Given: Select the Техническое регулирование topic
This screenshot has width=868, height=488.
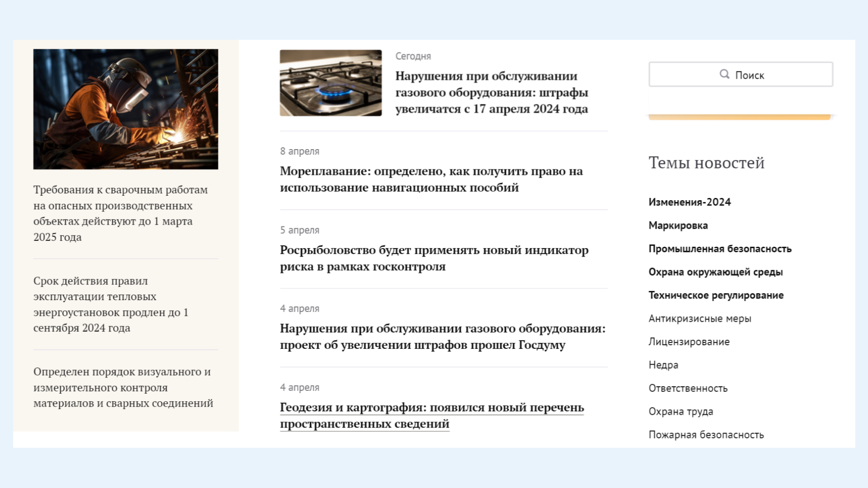Looking at the screenshot, I should (716, 295).
